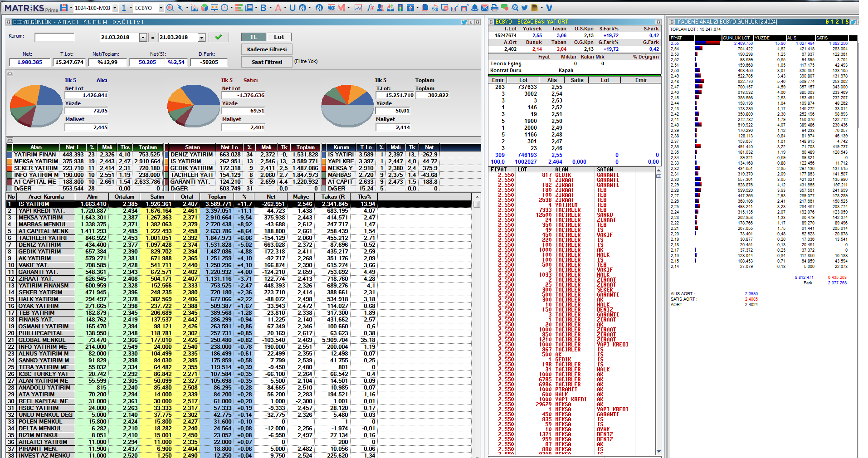Open the green chat bubbles icon

(x=504, y=8)
